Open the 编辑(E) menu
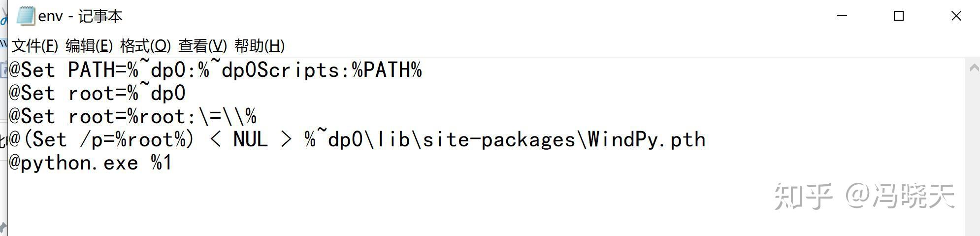 (x=89, y=46)
